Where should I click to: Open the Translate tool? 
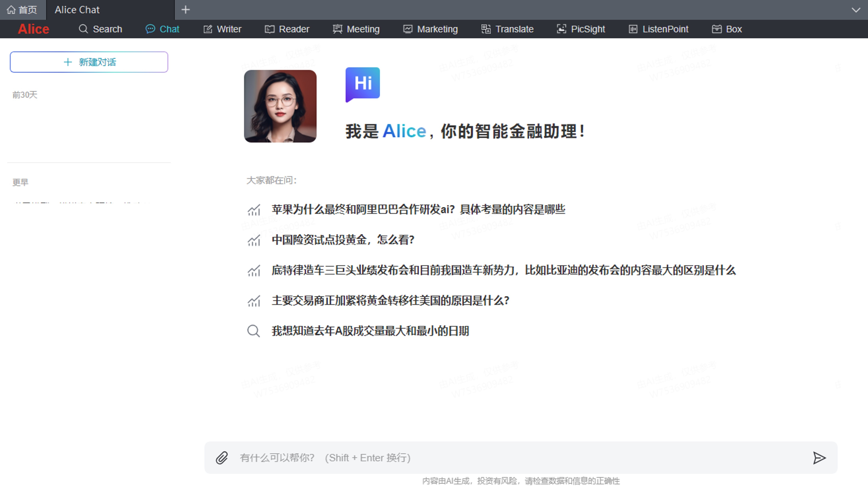(507, 29)
